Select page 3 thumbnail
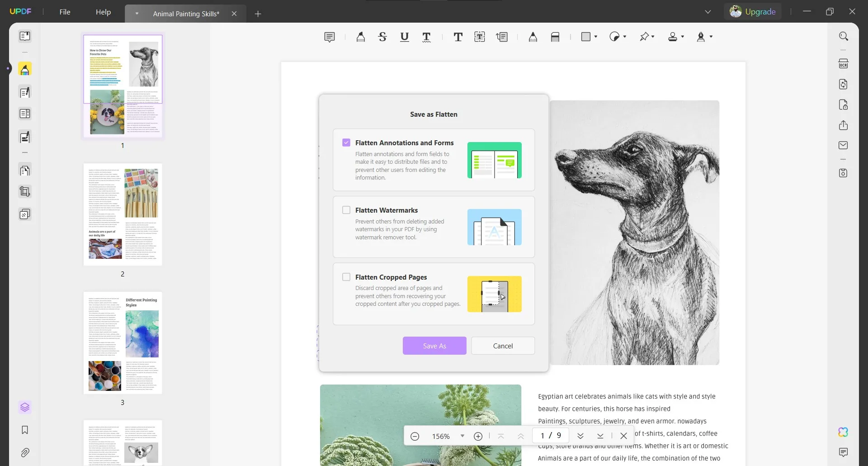Viewport: 868px width, 466px height. (122, 342)
